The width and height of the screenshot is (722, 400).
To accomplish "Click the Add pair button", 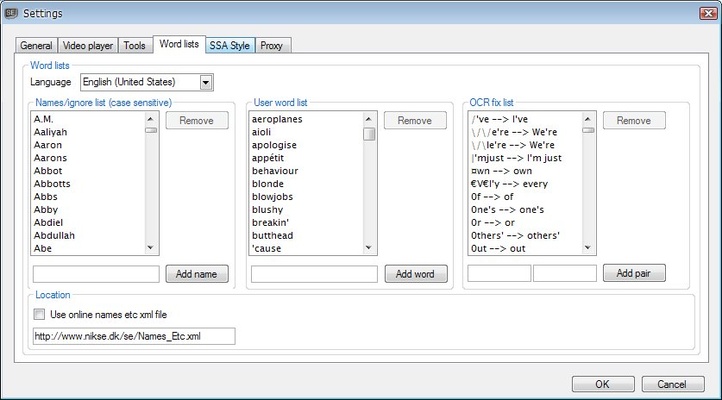I will pyautogui.click(x=633, y=273).
